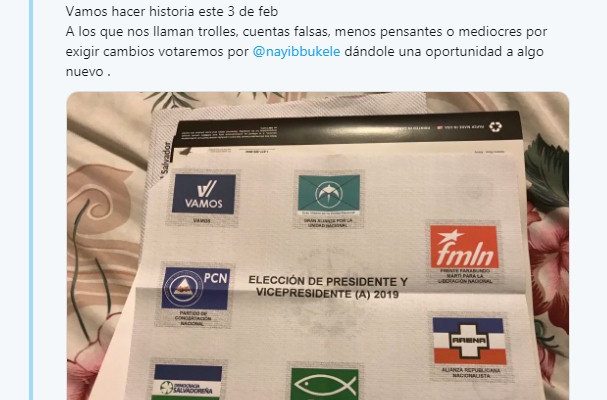The image size is (607, 400).
Task: Click the VAMOS party logo in photo
Action: pos(204,194)
